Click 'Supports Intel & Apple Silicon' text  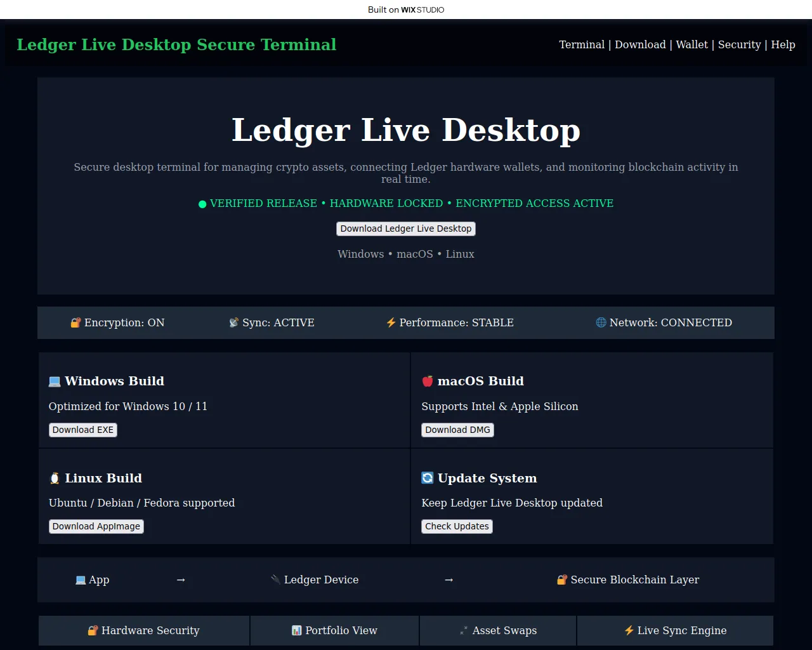500,406
